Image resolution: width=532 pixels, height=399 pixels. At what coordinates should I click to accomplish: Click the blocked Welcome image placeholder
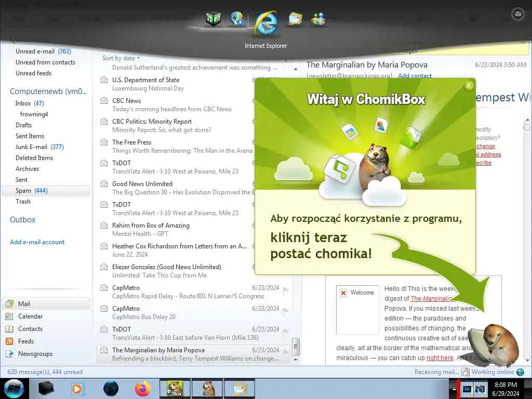pyautogui.click(x=357, y=310)
